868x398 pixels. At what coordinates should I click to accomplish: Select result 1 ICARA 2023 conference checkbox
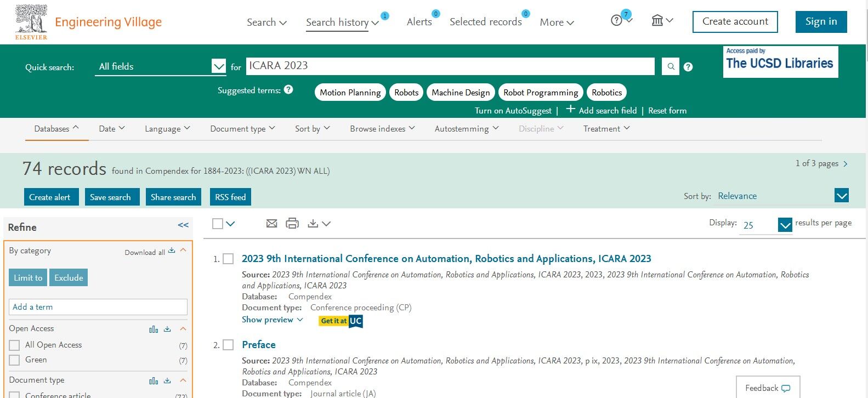pos(228,259)
